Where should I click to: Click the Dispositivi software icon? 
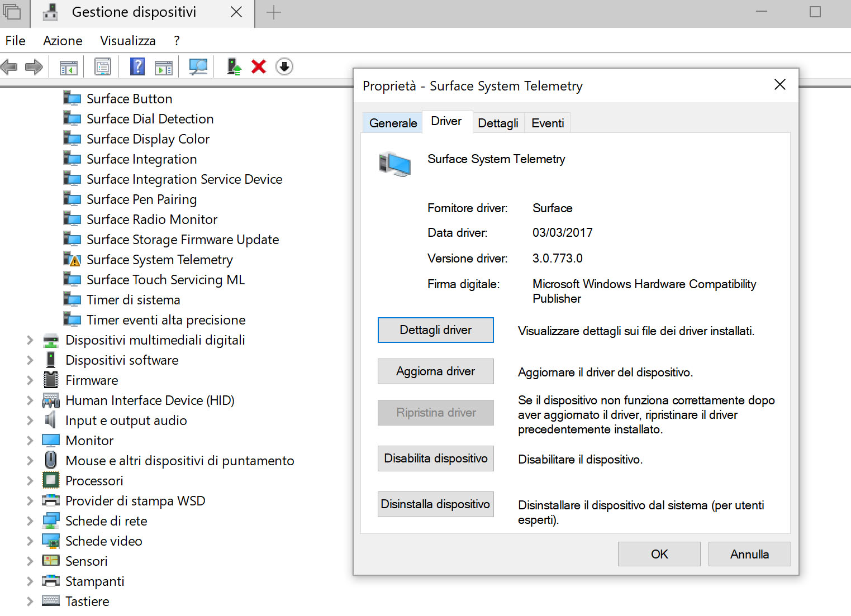(x=51, y=360)
